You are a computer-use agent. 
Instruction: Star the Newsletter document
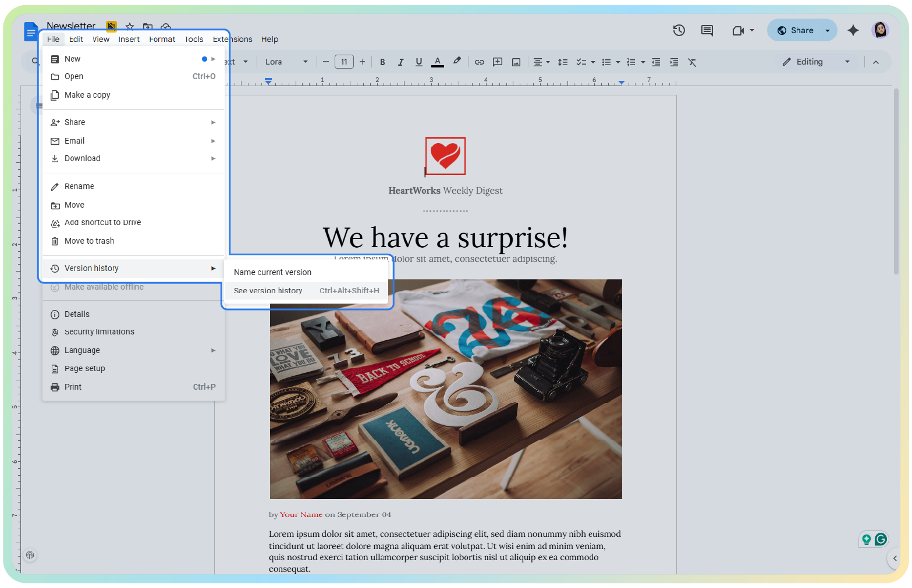click(130, 26)
